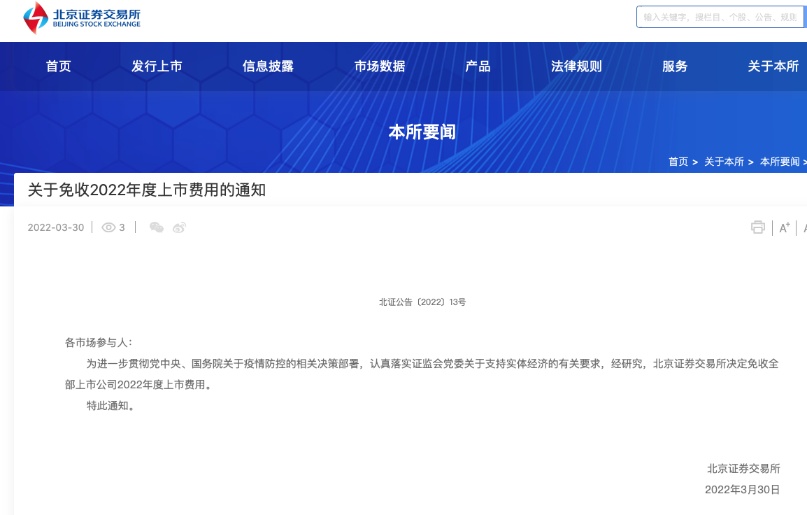The height and width of the screenshot is (515, 807).
Task: Click the keyword search input field
Action: point(720,17)
